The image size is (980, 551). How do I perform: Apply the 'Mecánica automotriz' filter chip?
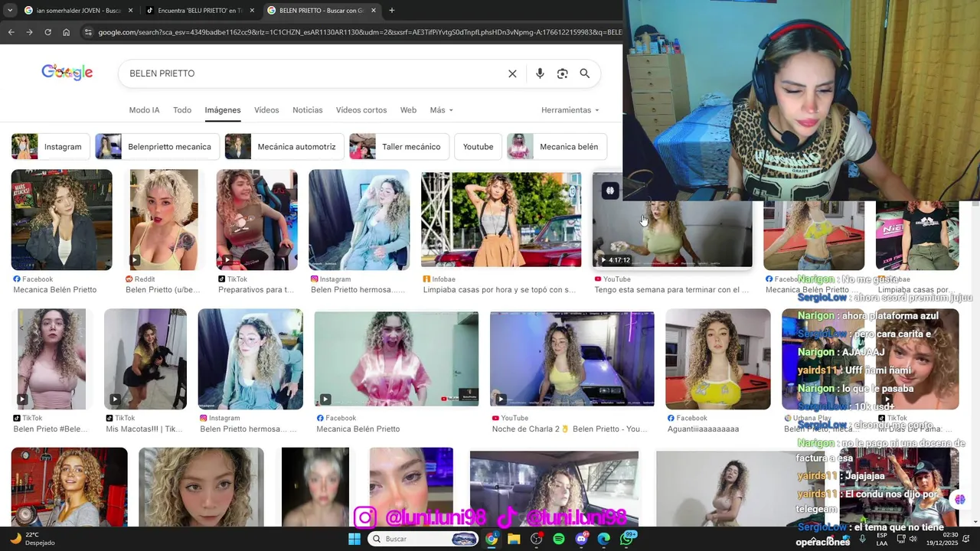[x=284, y=146]
